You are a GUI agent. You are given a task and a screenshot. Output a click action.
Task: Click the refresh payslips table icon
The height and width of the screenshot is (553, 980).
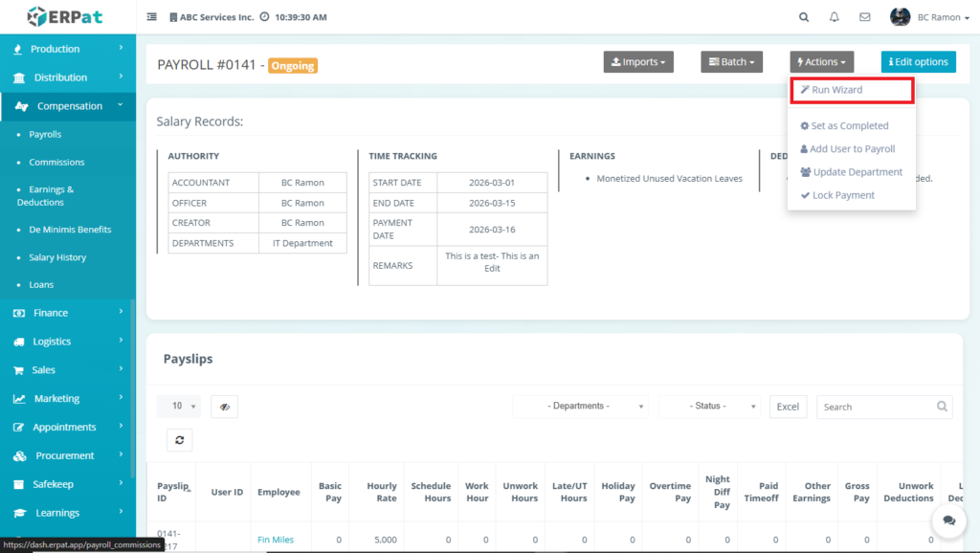click(x=179, y=439)
